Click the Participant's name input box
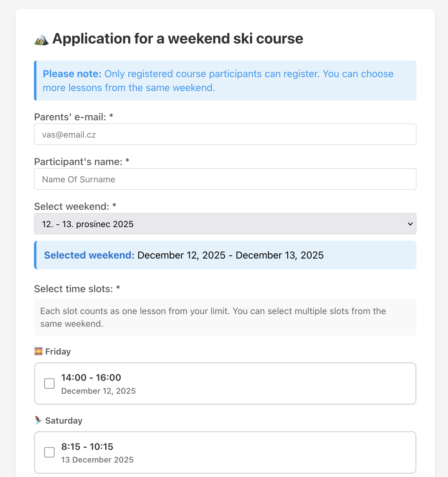This screenshot has width=448, height=477. [x=225, y=179]
